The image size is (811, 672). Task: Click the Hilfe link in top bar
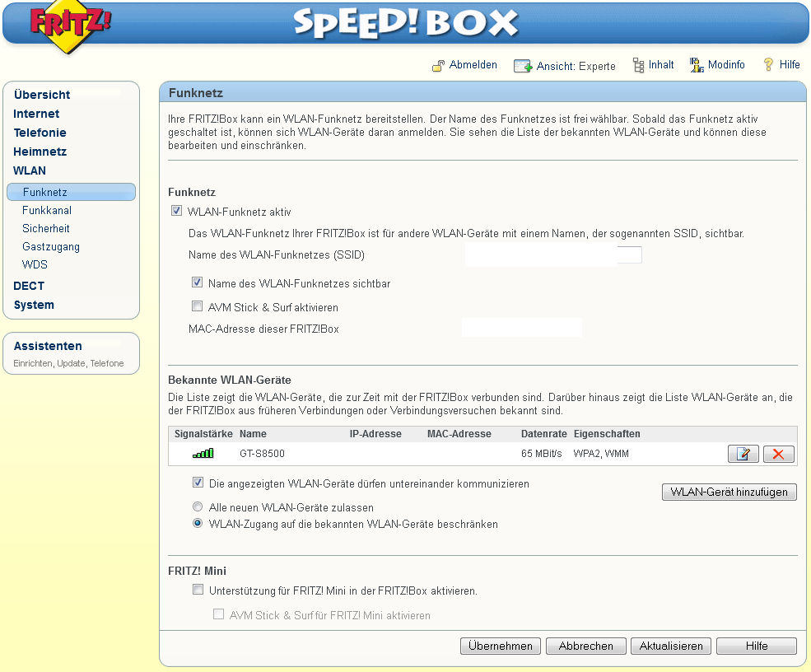[790, 65]
